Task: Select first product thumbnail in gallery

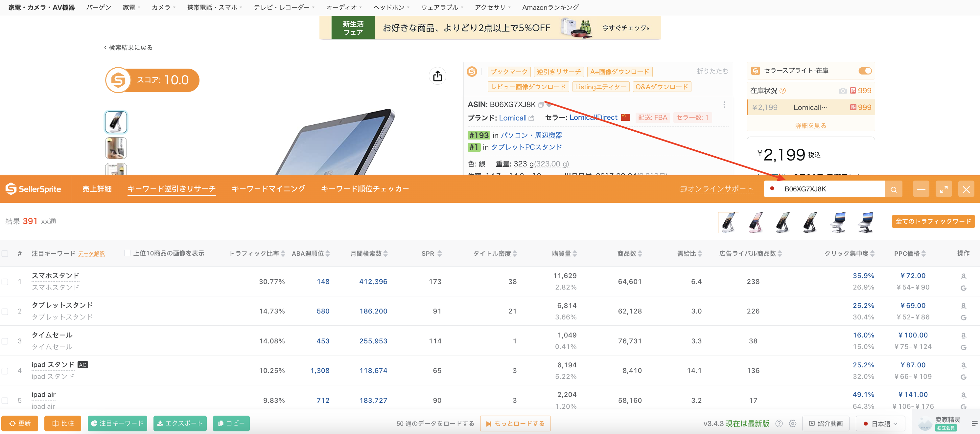Action: click(x=116, y=122)
